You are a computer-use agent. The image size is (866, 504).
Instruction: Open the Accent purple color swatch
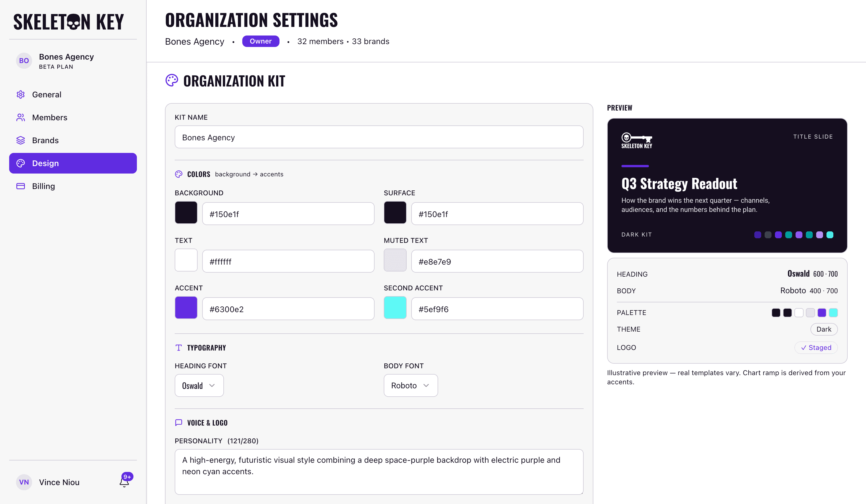[186, 308]
